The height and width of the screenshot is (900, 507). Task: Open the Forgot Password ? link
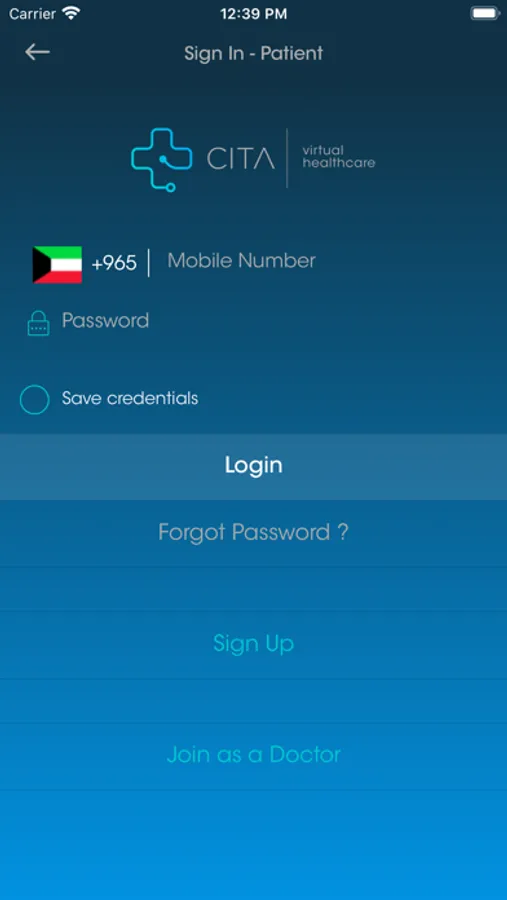253,533
